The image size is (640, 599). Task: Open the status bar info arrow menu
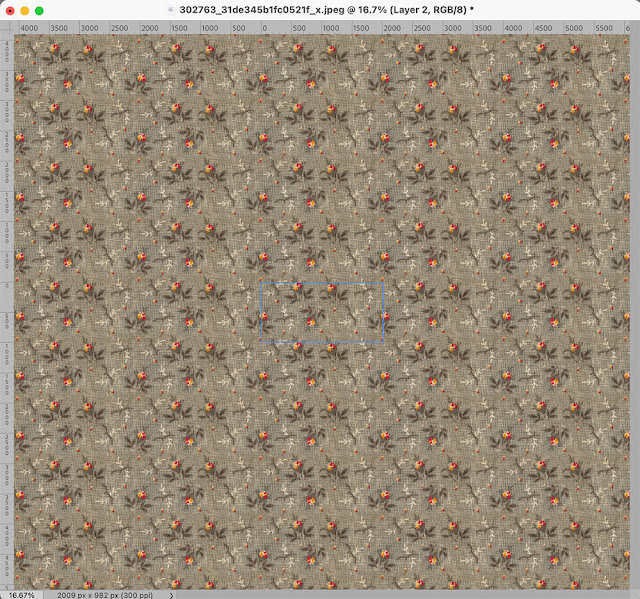coord(171,595)
